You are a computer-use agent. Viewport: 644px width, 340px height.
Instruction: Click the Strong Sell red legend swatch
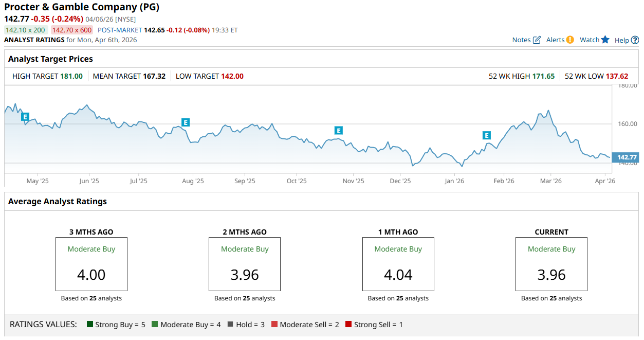pyautogui.click(x=348, y=325)
